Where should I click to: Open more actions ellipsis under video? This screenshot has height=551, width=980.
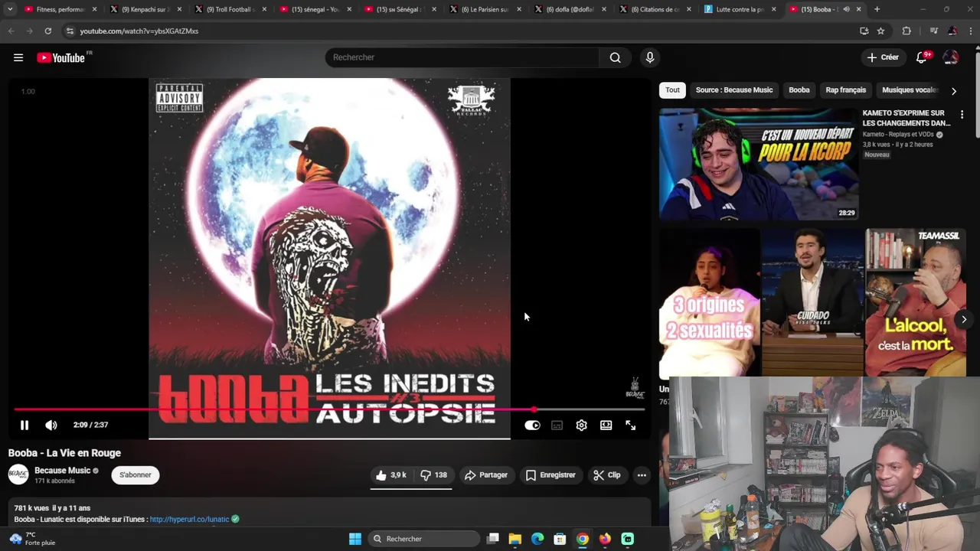[642, 475]
